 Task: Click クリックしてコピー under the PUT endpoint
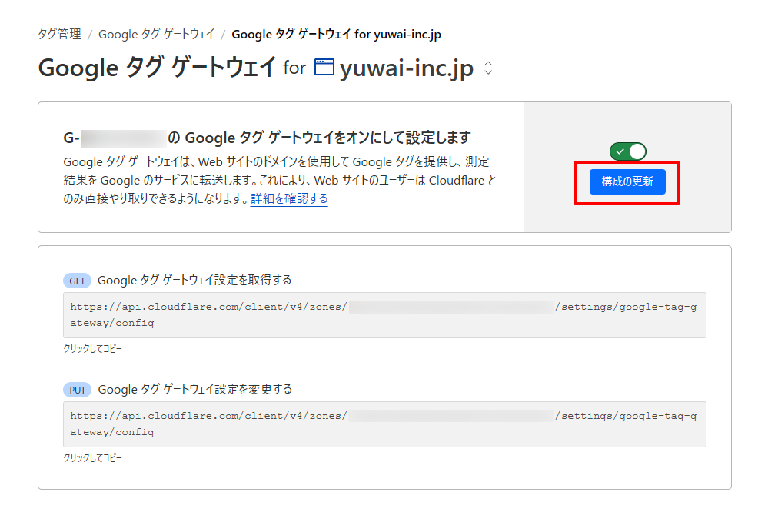tap(92, 458)
